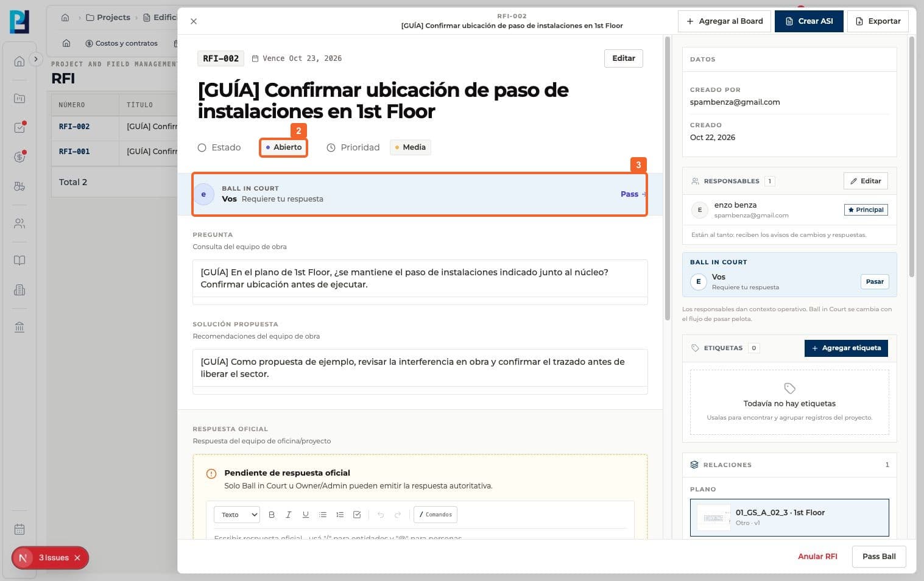This screenshot has width=924, height=581.
Task: Open the Abierto status selector
Action: [283, 147]
